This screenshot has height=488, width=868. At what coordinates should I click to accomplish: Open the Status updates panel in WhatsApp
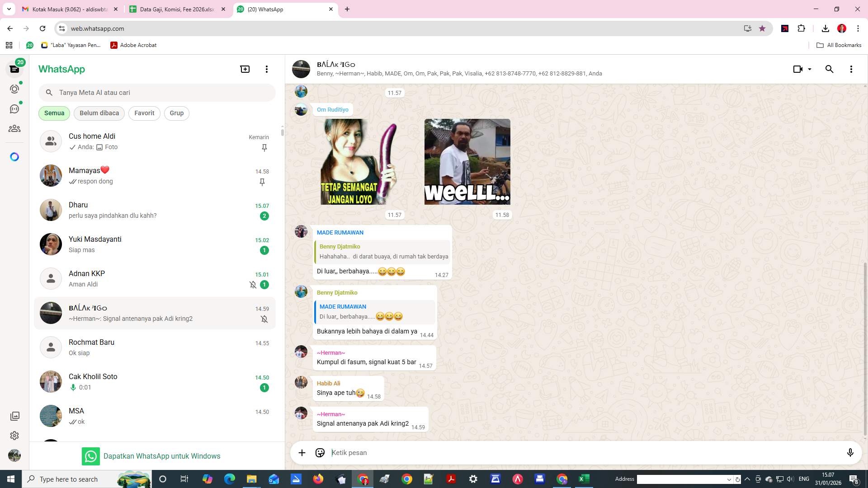tap(14, 89)
